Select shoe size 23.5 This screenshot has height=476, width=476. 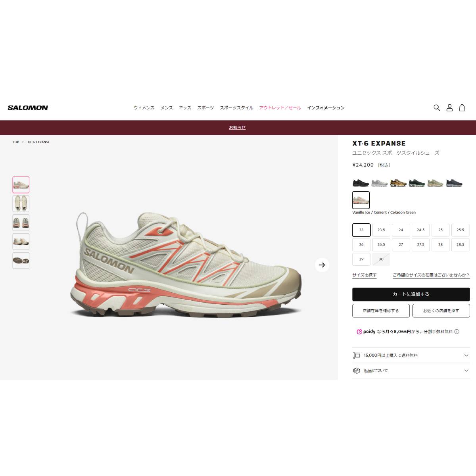[x=381, y=230]
